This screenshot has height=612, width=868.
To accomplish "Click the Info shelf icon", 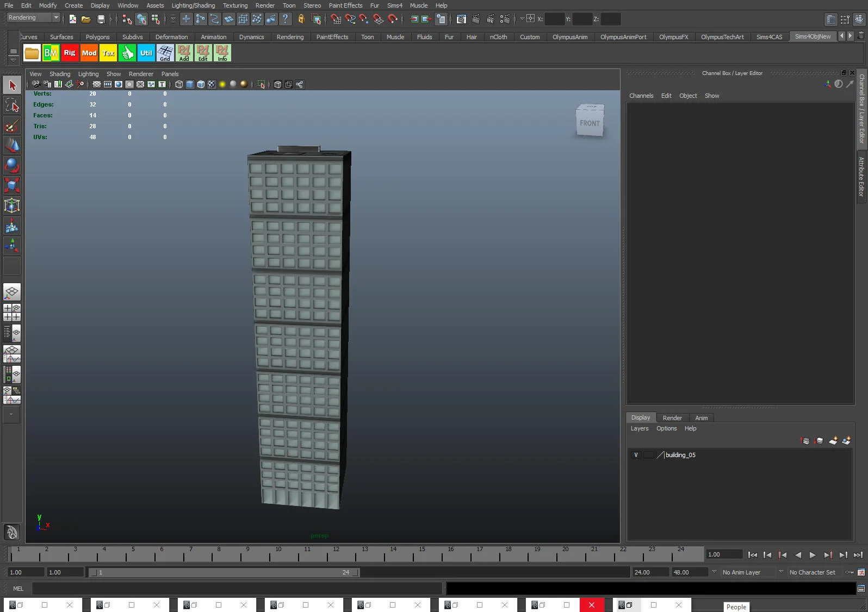I will coord(222,53).
